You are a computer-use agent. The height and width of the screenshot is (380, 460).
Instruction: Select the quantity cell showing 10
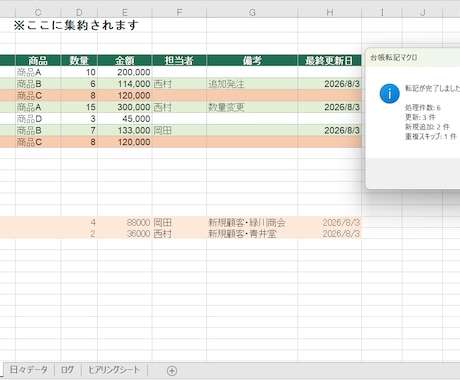pos(79,72)
